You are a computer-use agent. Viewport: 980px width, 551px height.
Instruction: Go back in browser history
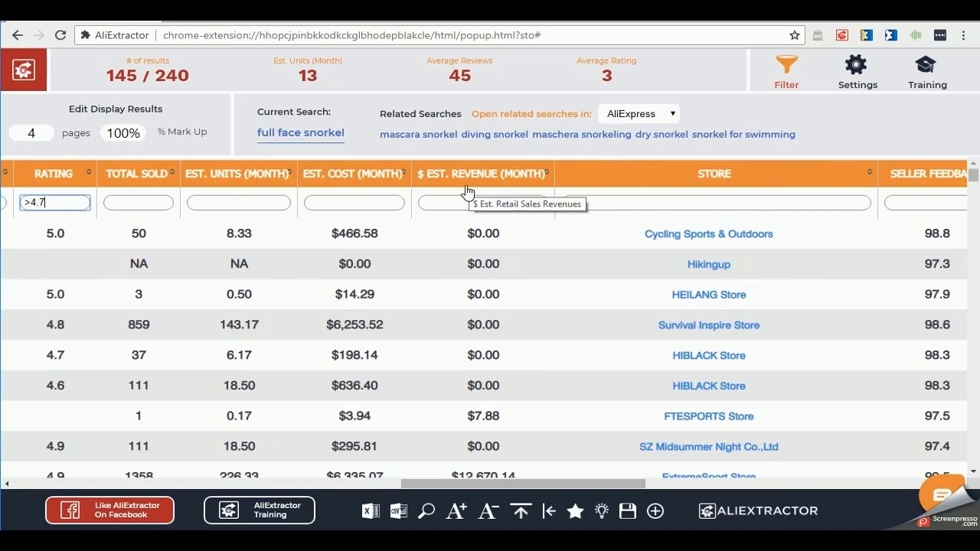point(18,35)
